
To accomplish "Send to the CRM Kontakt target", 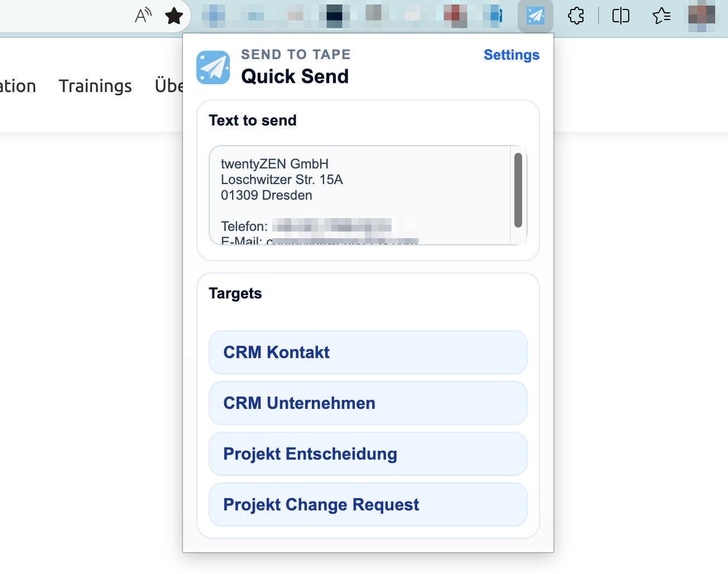I will 368,353.
